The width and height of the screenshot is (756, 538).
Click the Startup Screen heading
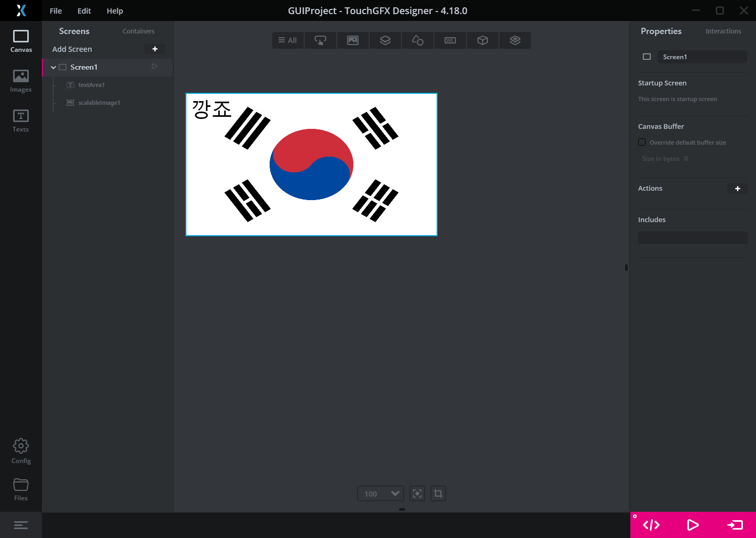pos(662,83)
